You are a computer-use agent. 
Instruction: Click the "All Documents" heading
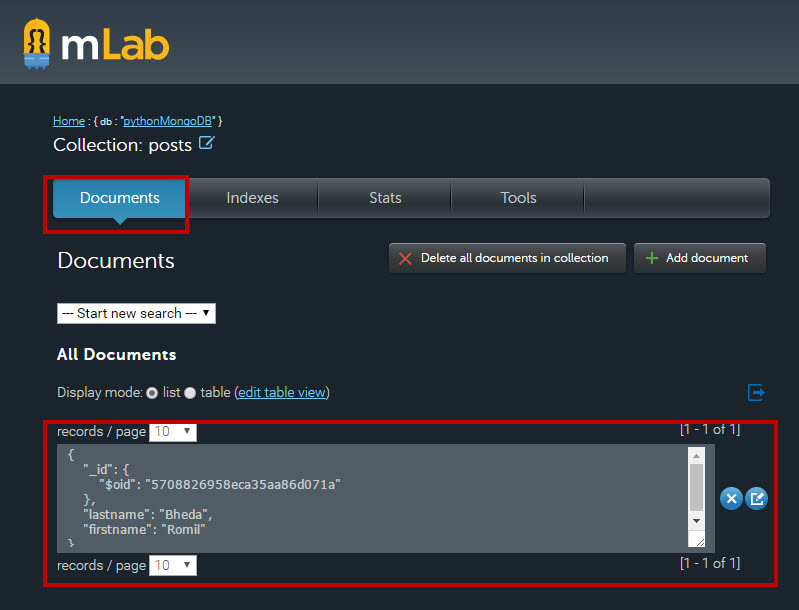coord(117,355)
